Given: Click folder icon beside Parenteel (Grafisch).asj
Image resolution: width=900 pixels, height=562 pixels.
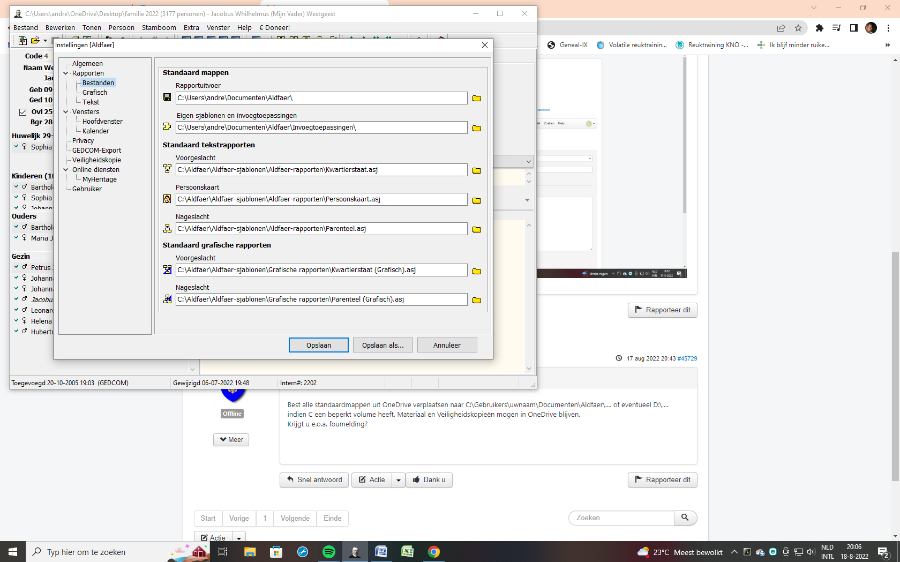Looking at the screenshot, I should point(477,300).
